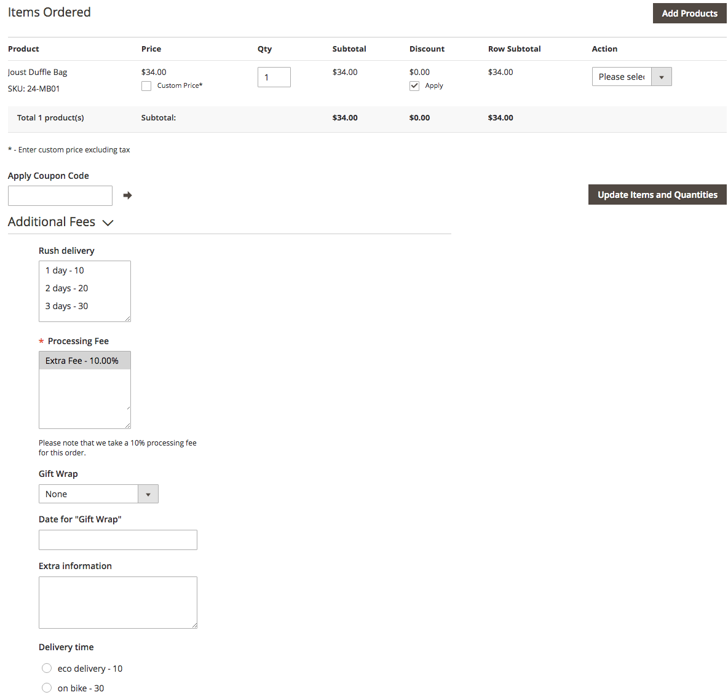The height and width of the screenshot is (700, 728).
Task: Click the Date for Gift Wrap field
Action: [x=118, y=540]
